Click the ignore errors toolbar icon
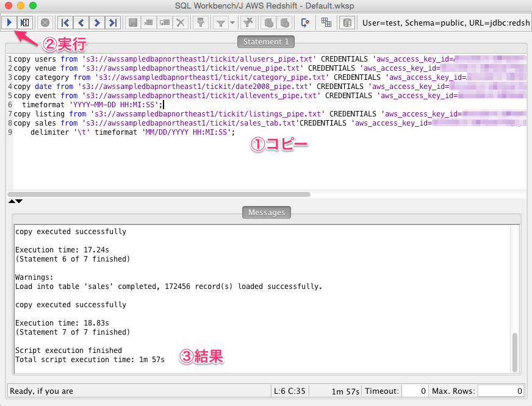532x406 pixels. 305,23
